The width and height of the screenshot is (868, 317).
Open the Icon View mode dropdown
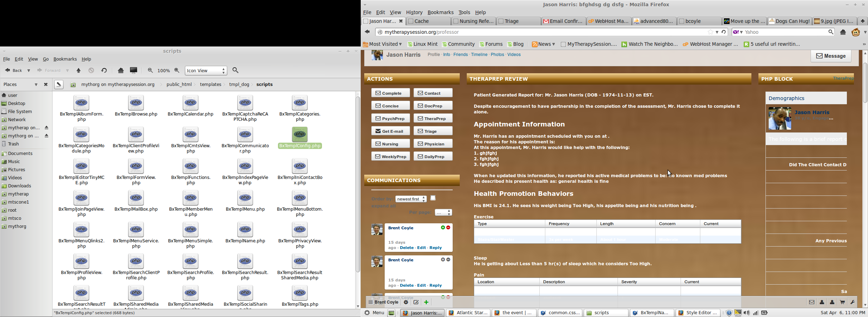click(x=206, y=70)
